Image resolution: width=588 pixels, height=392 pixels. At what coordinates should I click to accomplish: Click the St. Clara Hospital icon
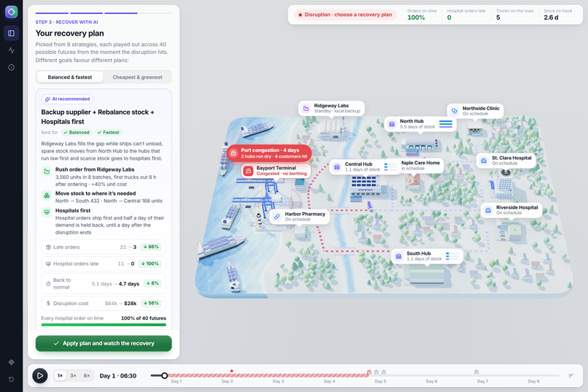(x=484, y=161)
